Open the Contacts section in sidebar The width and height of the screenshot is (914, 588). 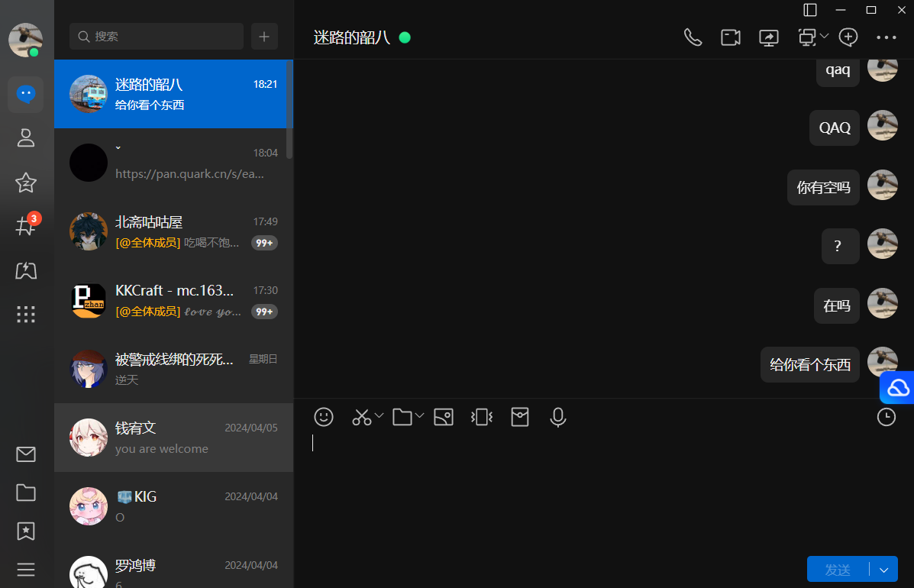coord(26,138)
